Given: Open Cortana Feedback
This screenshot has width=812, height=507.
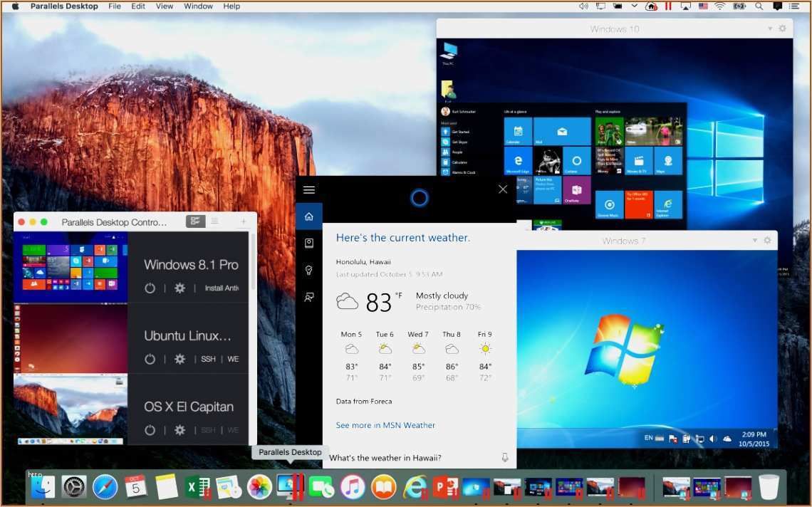Looking at the screenshot, I should pos(309,297).
